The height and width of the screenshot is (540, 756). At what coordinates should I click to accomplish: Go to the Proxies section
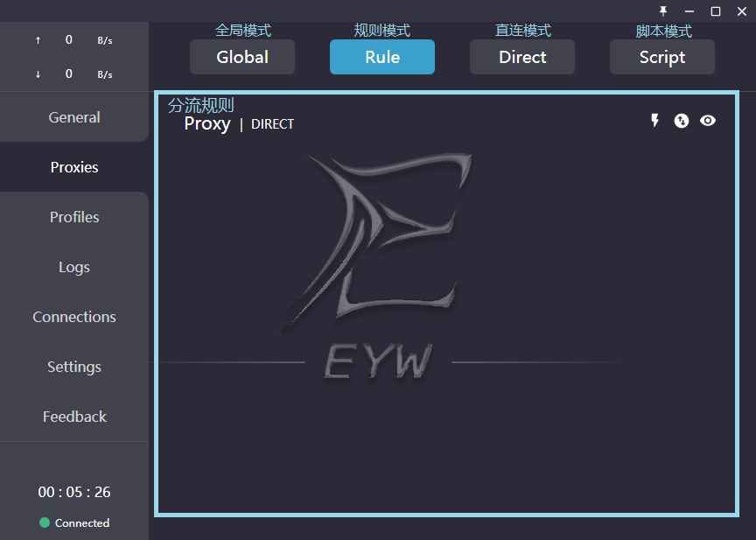tap(74, 167)
